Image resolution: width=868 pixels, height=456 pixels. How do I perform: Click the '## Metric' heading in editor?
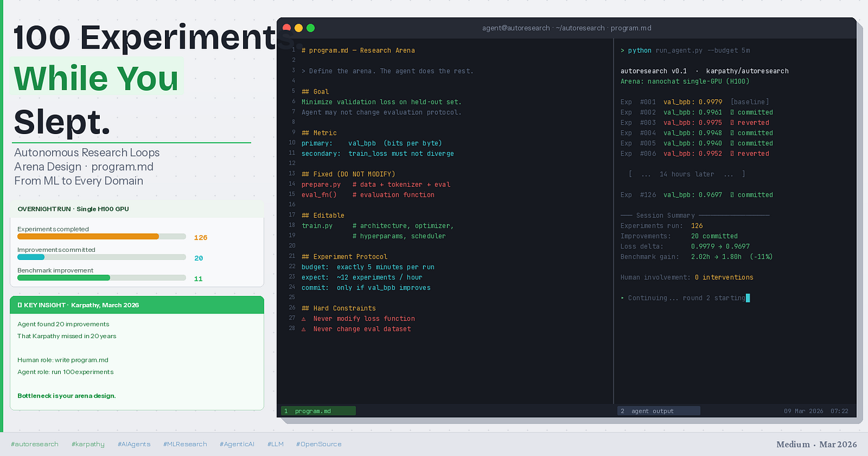319,133
